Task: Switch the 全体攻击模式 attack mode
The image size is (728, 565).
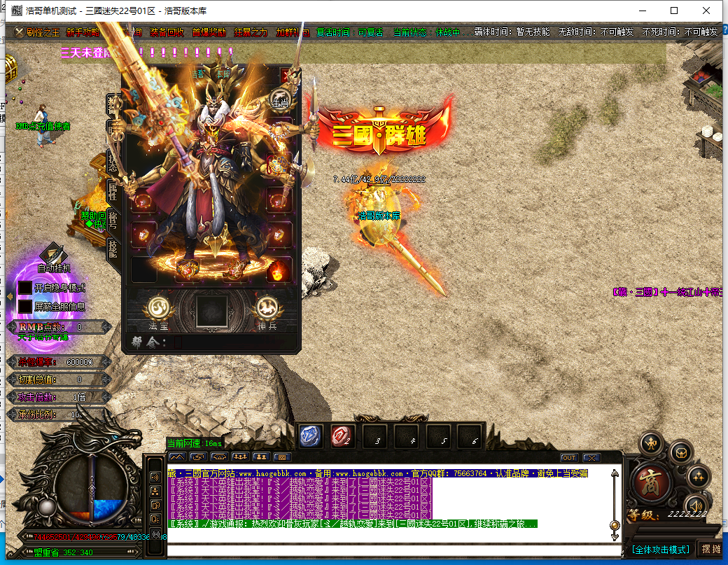Action: click(660, 550)
